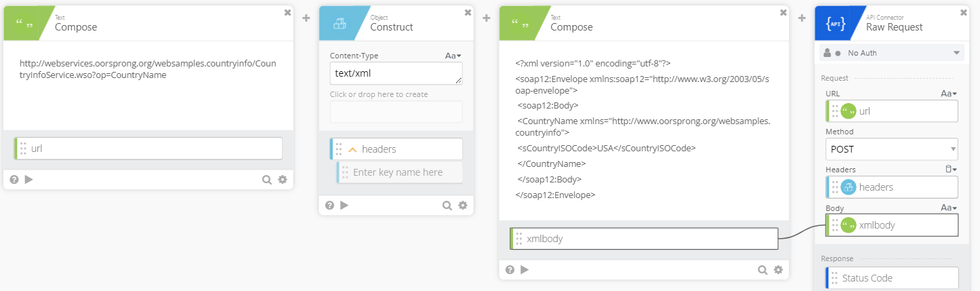Close the Object Construct card

pos(468,12)
